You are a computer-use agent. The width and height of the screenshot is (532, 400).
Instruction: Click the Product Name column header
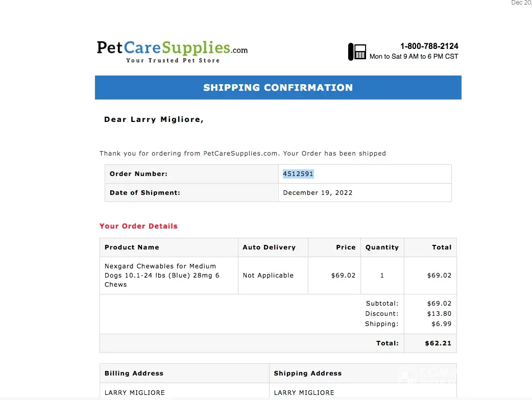[132, 247]
